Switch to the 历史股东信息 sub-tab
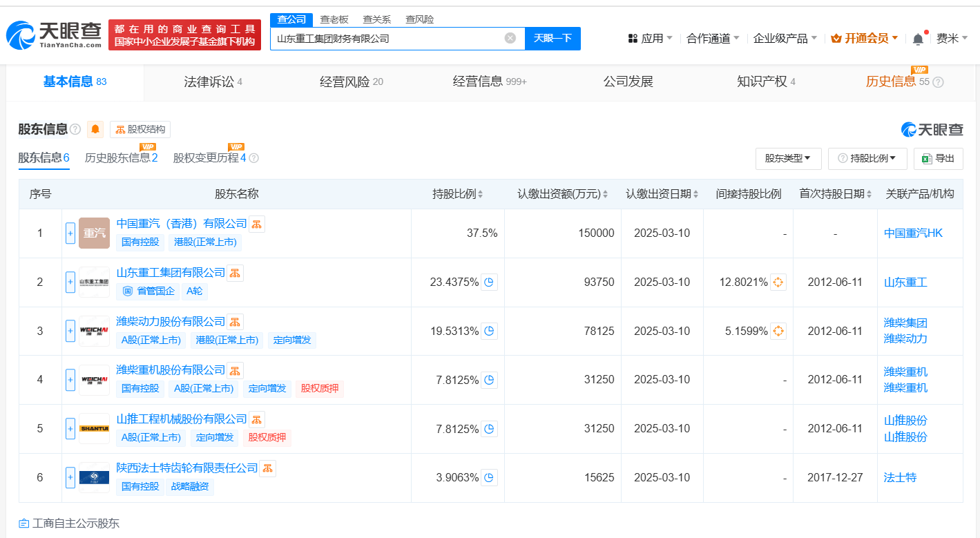This screenshot has width=980, height=538. click(121, 157)
